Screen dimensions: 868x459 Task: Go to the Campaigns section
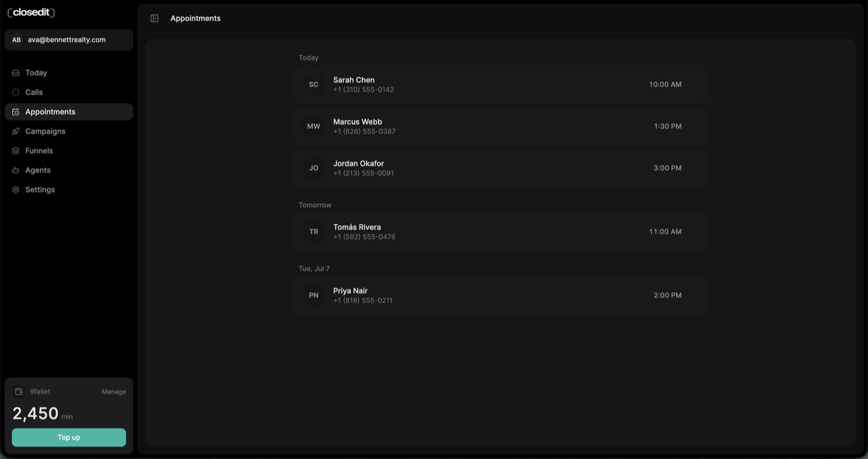pos(69,131)
